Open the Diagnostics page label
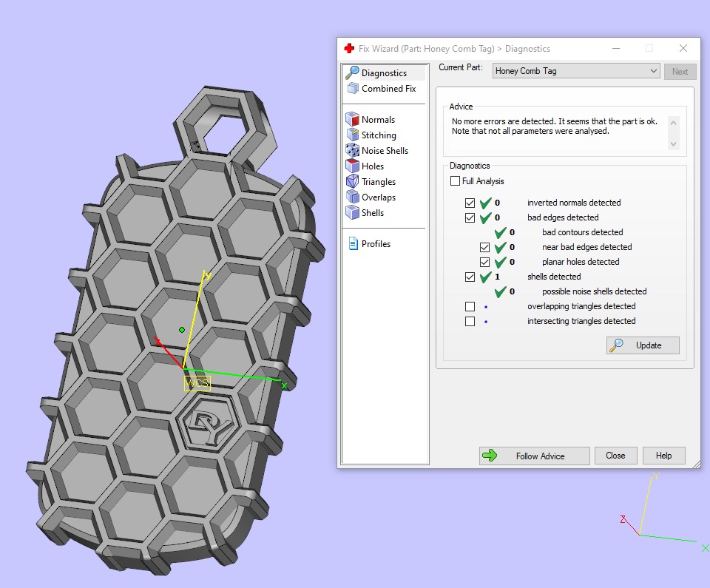Screen dimensions: 710x588 tap(384, 73)
